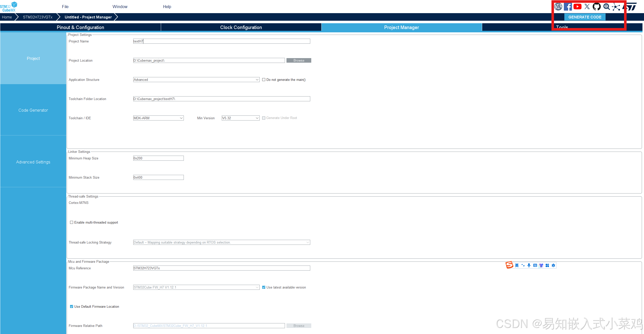Click the YouTube icon in header
Screen dimensions: 644x334
tap(577, 7)
